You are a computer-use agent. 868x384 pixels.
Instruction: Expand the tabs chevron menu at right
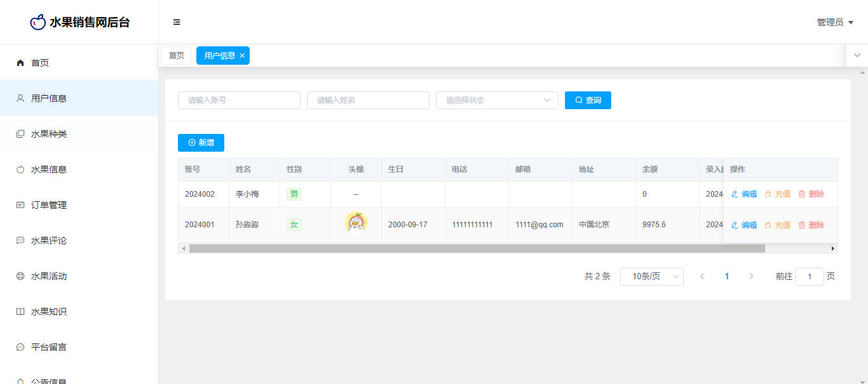point(857,55)
